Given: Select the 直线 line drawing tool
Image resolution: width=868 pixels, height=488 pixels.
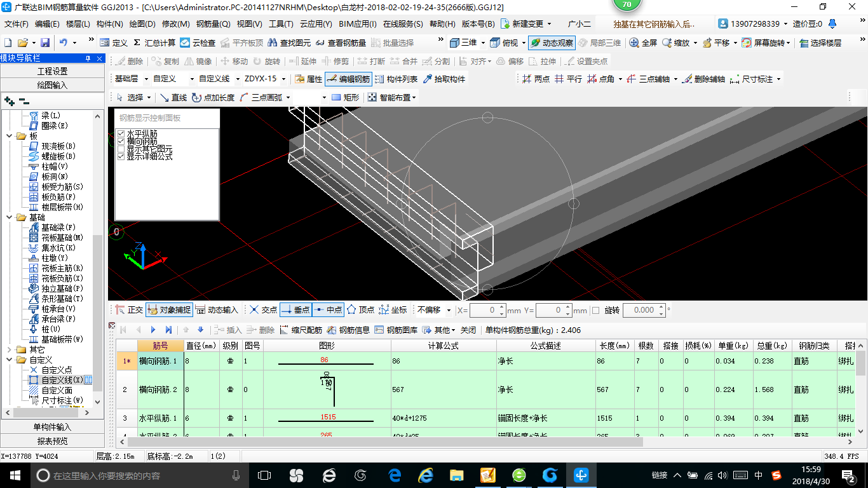Looking at the screenshot, I should tap(173, 97).
